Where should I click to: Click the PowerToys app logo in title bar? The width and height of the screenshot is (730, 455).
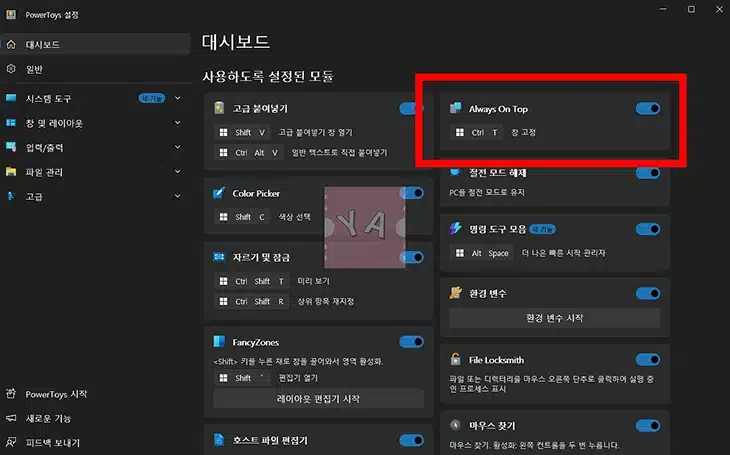point(11,15)
